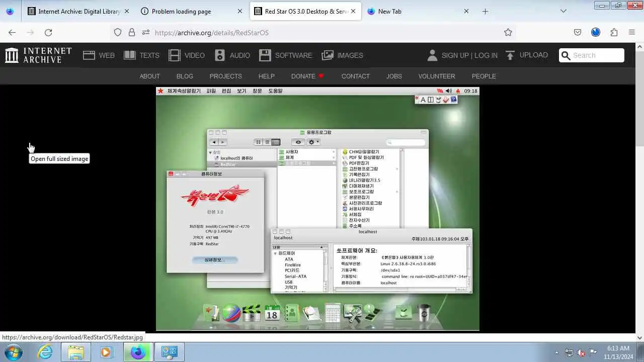The height and width of the screenshot is (362, 644).
Task: Open the tracking protection shield icon
Action: point(118,32)
